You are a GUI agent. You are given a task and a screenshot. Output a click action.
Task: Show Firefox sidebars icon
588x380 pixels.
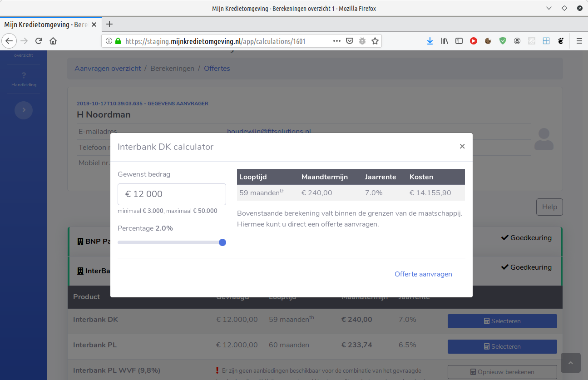coord(459,41)
